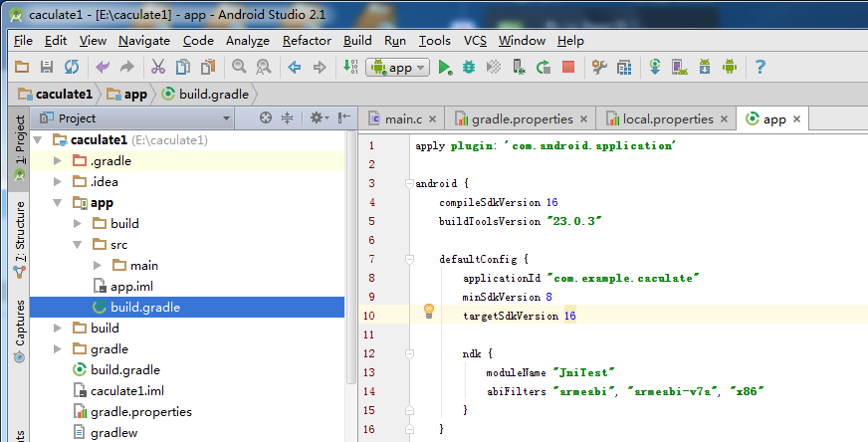Expand the top-level gradle folder
The width and height of the screenshot is (868, 442).
[57, 349]
